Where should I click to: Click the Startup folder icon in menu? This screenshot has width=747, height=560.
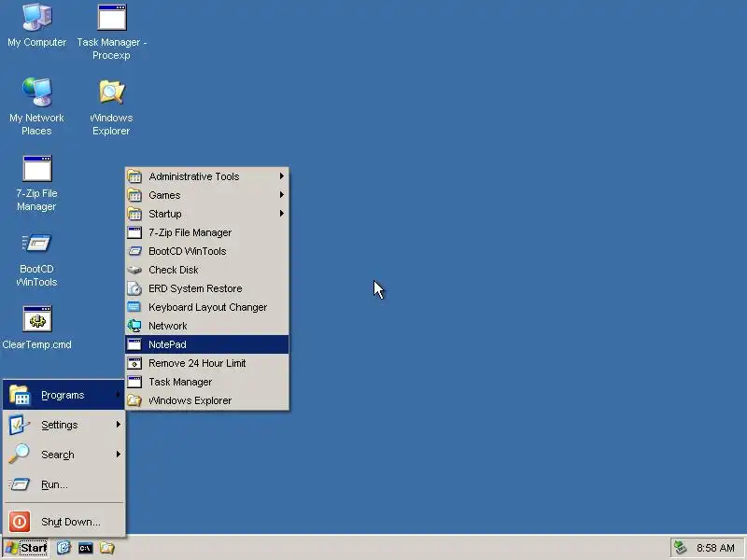click(x=134, y=214)
